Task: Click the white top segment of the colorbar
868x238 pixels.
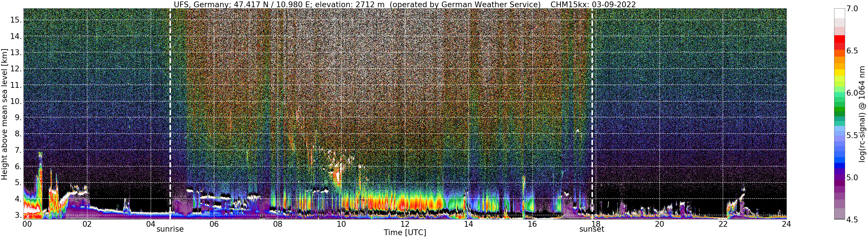Action: [x=839, y=13]
